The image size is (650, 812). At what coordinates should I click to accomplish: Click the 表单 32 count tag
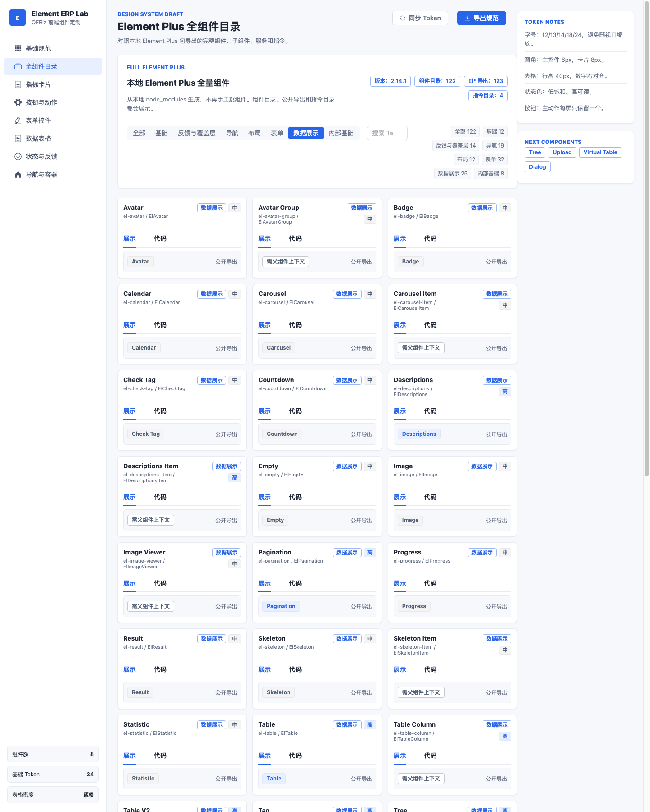click(x=495, y=160)
